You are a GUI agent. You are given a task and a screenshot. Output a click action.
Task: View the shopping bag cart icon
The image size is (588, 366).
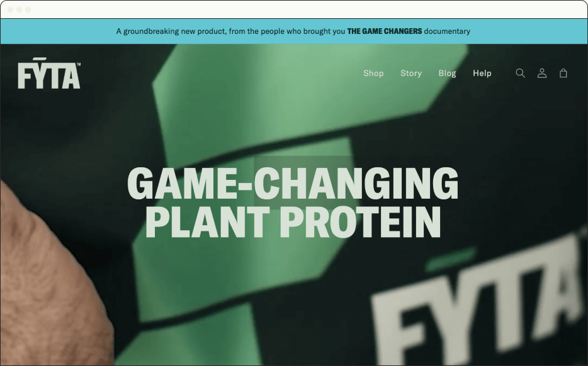[563, 73]
